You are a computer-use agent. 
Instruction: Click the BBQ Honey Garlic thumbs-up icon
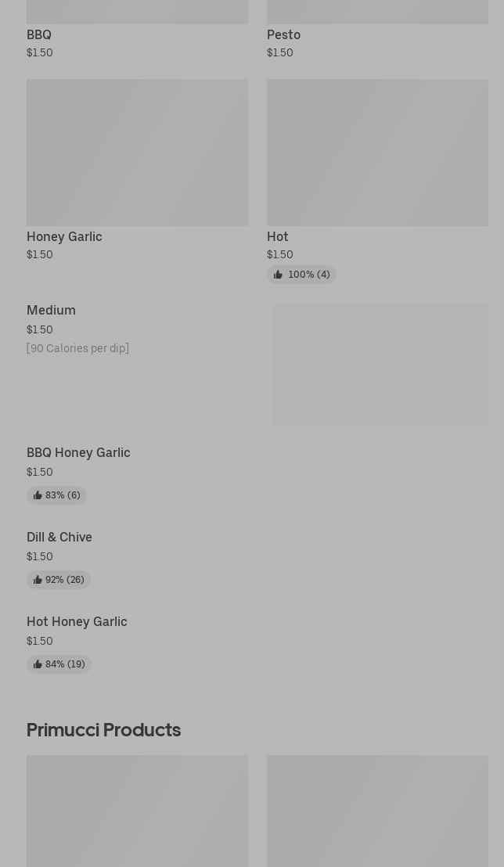click(x=38, y=495)
